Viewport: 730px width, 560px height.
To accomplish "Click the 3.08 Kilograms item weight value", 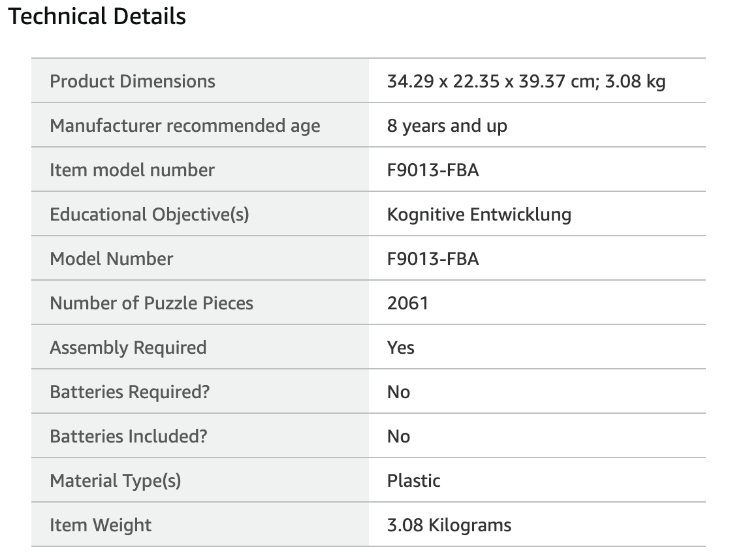I will (x=449, y=525).
